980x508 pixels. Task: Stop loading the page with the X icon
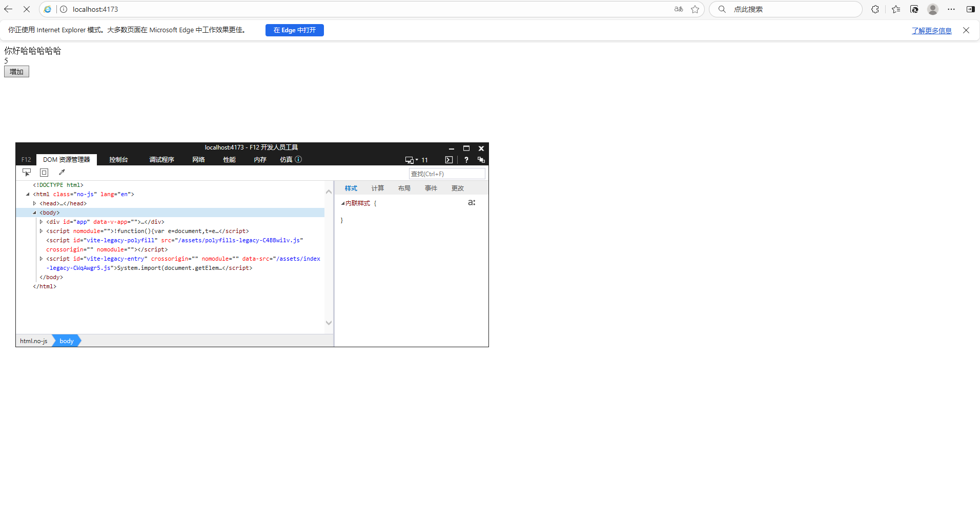coord(27,9)
